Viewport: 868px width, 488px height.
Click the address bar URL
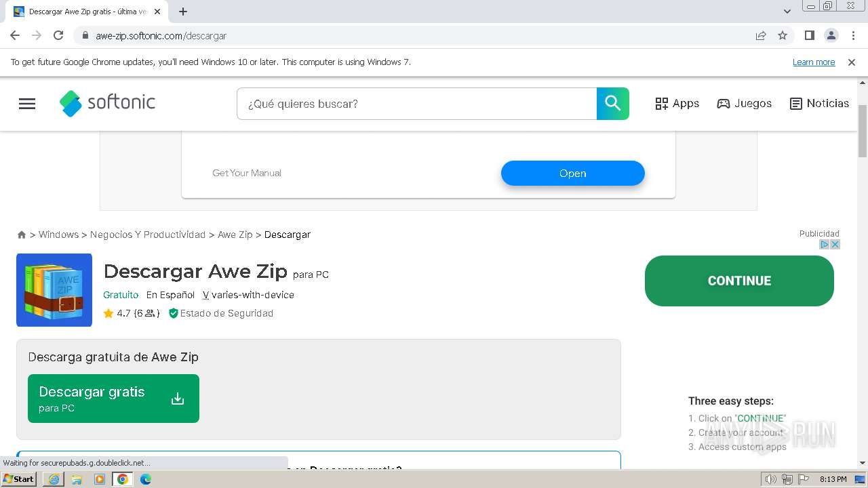tap(161, 35)
